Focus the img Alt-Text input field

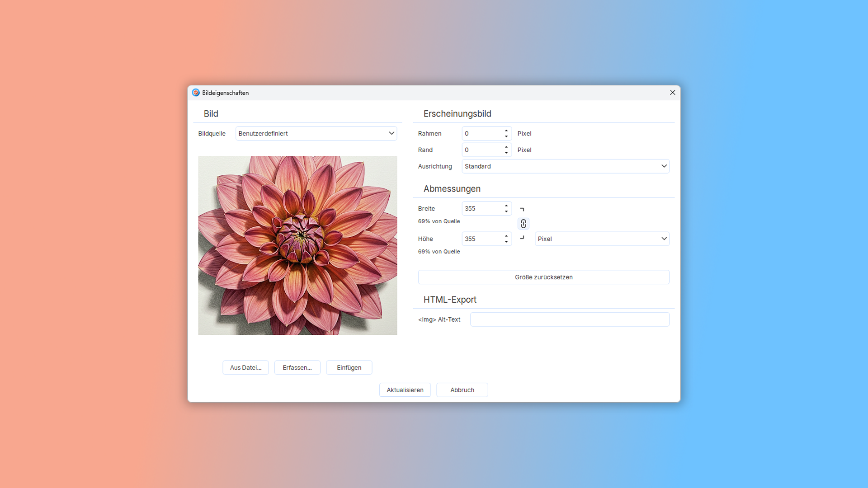[x=569, y=319]
